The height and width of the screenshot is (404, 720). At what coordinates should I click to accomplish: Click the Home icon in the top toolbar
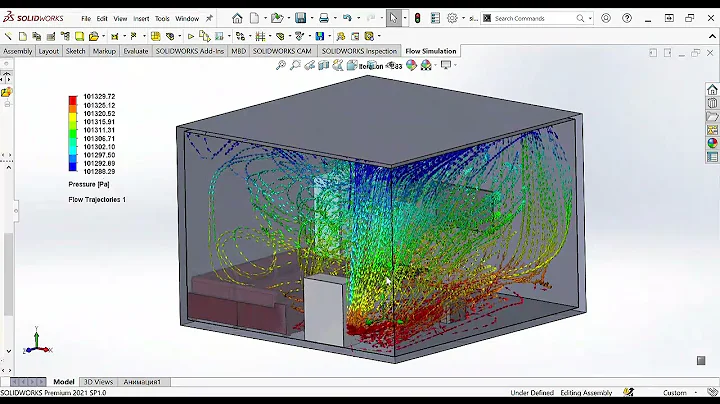237,18
